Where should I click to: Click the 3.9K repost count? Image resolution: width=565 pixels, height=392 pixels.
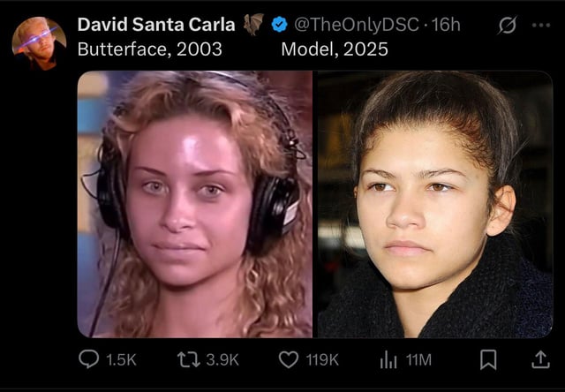pyautogui.click(x=222, y=360)
